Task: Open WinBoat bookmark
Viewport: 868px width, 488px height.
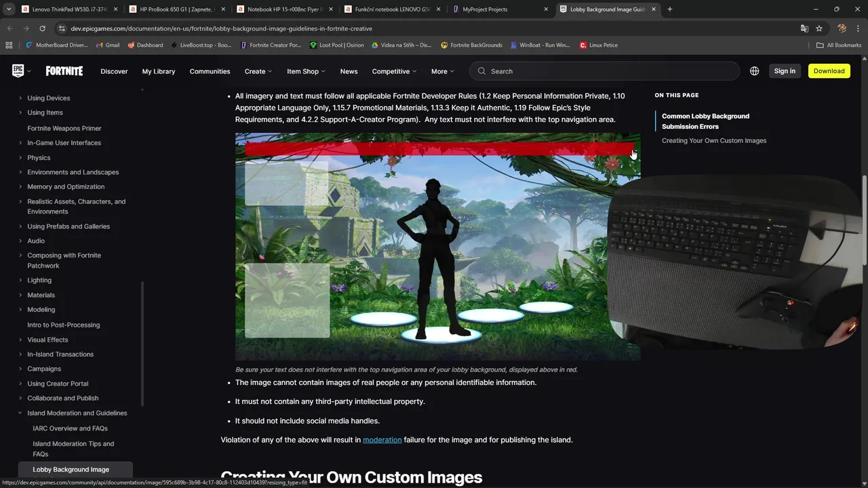Action: (x=540, y=45)
